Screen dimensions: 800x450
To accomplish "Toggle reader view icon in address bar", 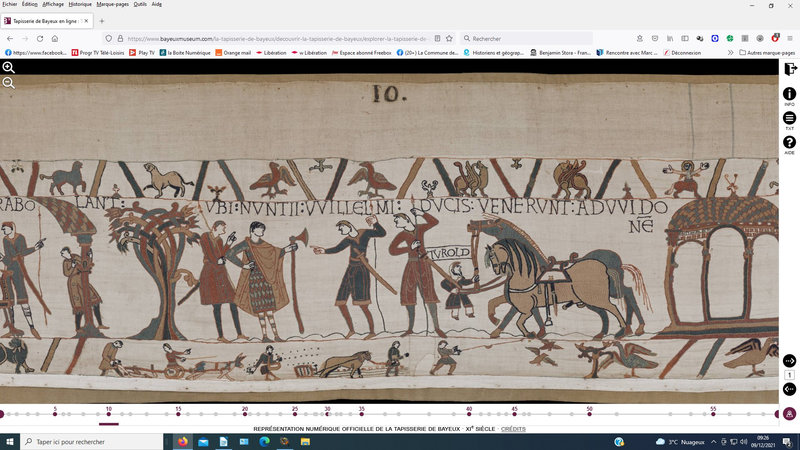I will tap(437, 39).
